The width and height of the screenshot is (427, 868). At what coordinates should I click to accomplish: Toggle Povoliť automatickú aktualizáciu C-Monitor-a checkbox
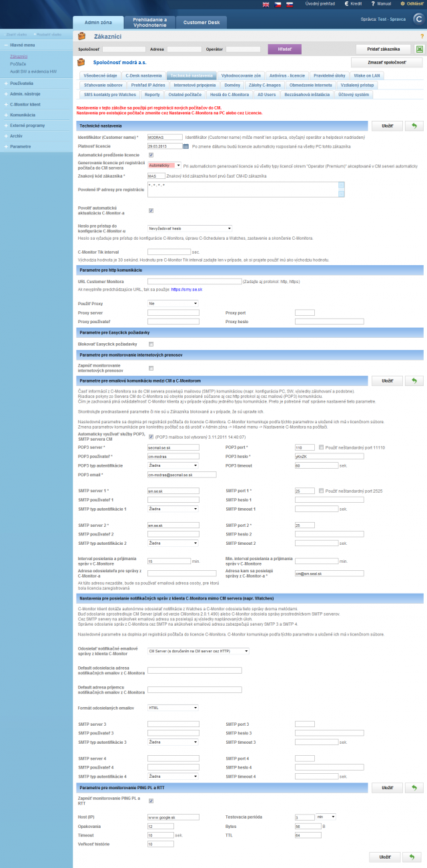pyautogui.click(x=151, y=210)
